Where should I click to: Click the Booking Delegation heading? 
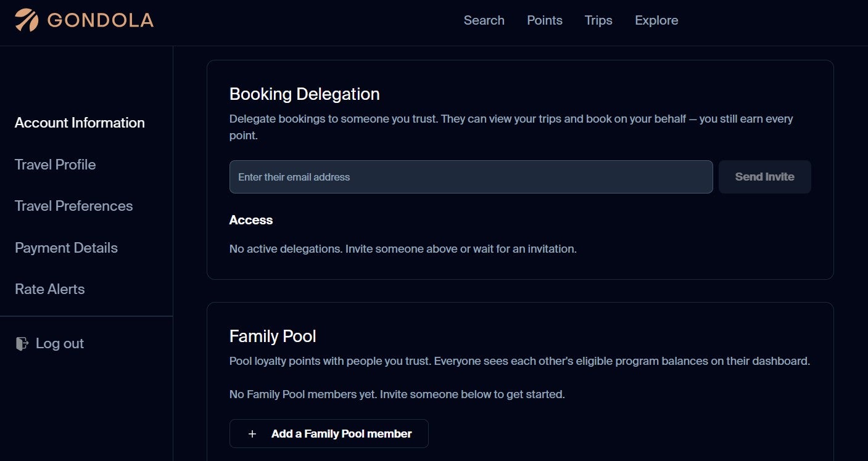click(x=305, y=94)
